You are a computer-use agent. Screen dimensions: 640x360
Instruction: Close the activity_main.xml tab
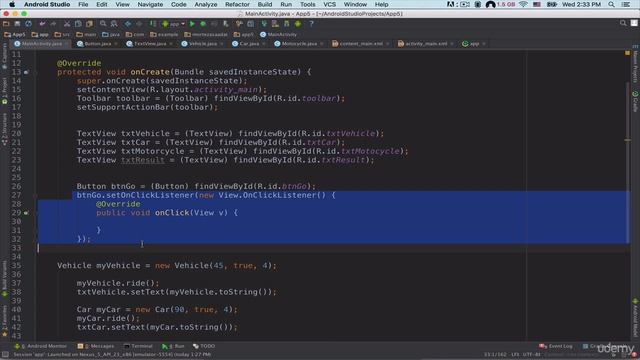click(x=452, y=44)
